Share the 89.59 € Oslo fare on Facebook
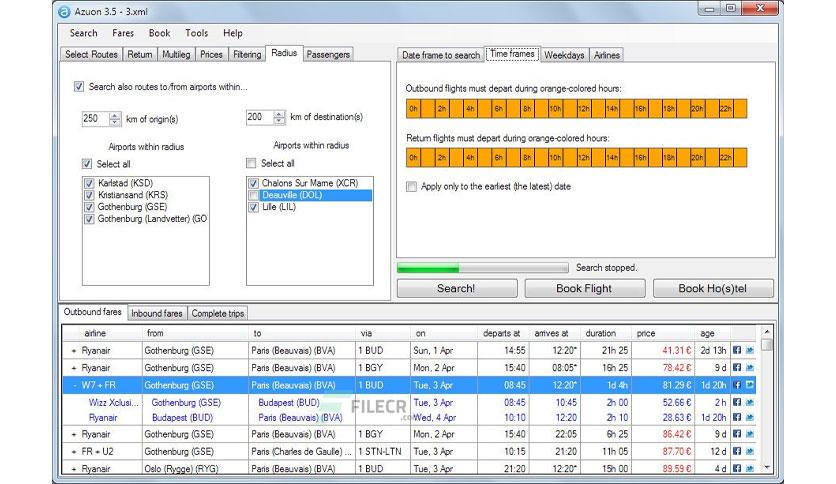Image resolution: width=836 pixels, height=484 pixels. point(737,468)
